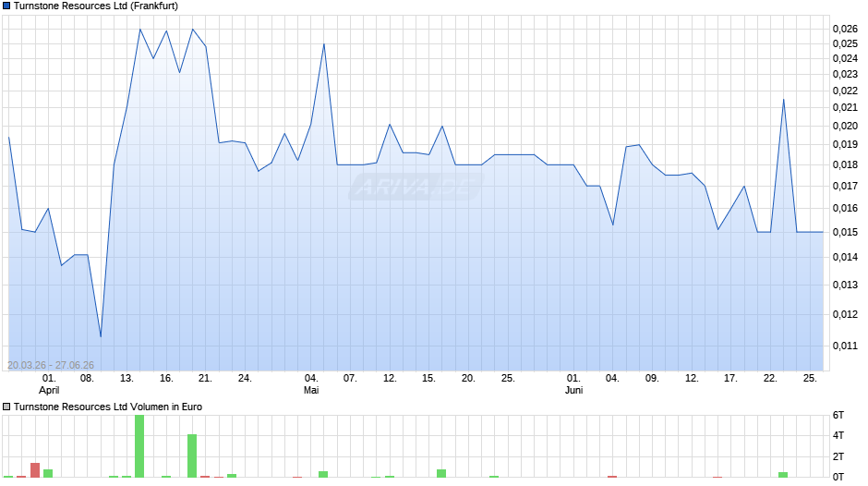
Task: Click the 0,018 price axis label
Action: (845, 164)
